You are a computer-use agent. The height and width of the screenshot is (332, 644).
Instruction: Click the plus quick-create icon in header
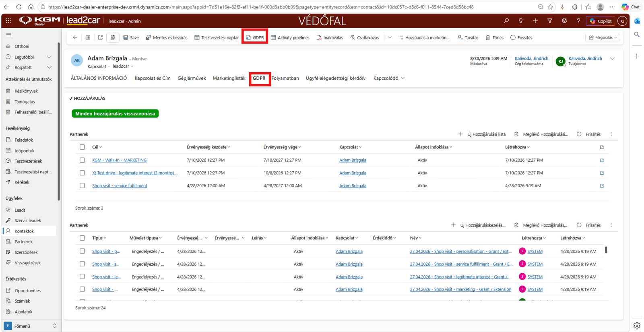click(x=535, y=21)
